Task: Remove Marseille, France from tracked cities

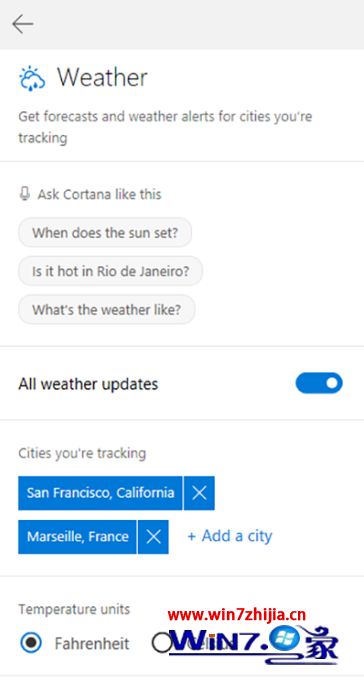Action: (153, 537)
